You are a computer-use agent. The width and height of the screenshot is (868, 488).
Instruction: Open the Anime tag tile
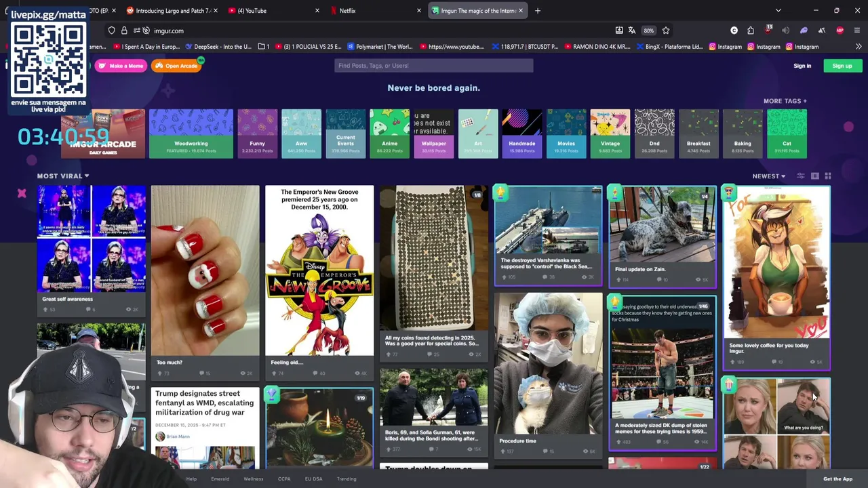(x=389, y=134)
